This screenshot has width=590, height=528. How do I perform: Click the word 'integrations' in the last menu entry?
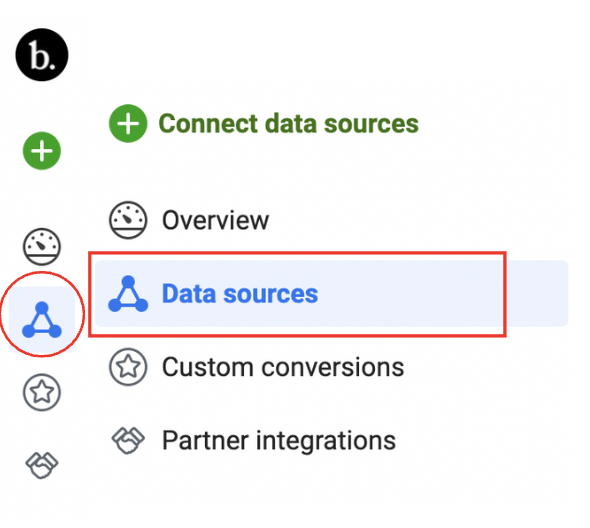tap(326, 440)
